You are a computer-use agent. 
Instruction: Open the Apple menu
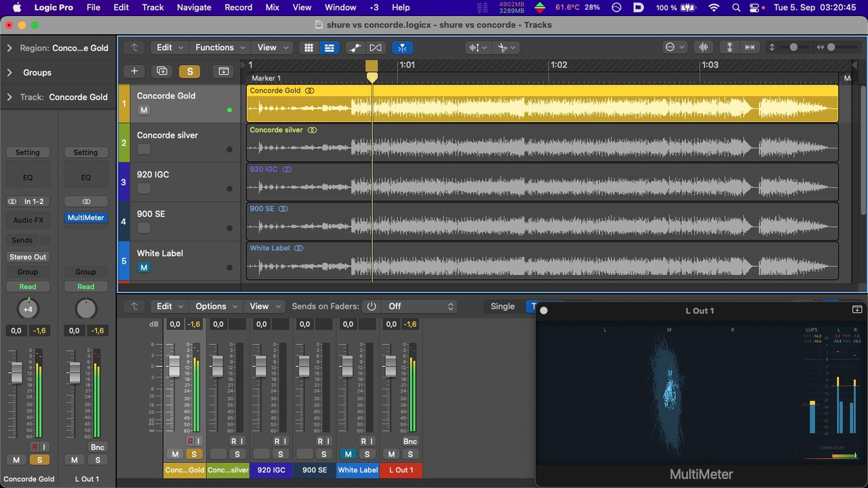click(16, 7)
